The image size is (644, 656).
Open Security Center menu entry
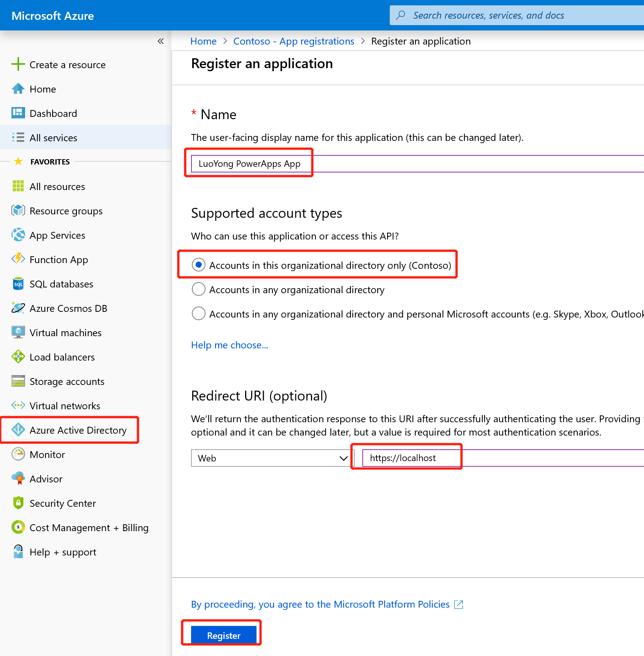[x=86, y=503]
